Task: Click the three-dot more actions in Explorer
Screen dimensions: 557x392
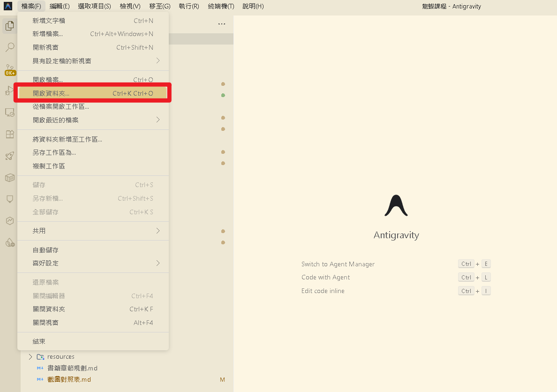Action: tap(222, 24)
